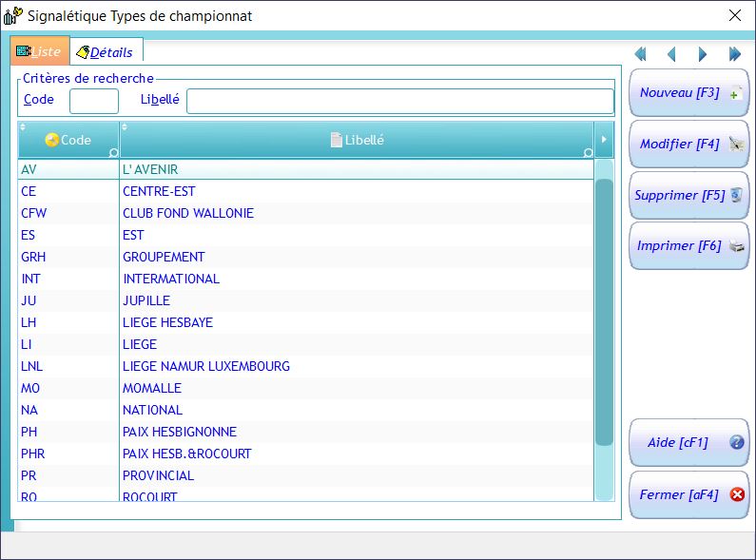The width and height of the screenshot is (756, 560).
Task: Select the GRH code cell
Action: click(x=68, y=257)
